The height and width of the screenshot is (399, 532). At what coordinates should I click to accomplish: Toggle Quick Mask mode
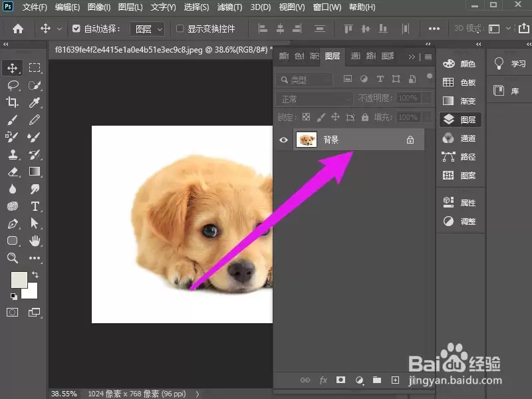(x=13, y=313)
